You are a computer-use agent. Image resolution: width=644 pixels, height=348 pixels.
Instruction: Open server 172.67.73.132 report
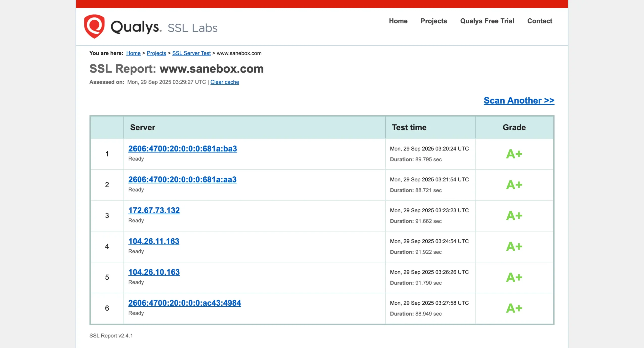click(154, 210)
